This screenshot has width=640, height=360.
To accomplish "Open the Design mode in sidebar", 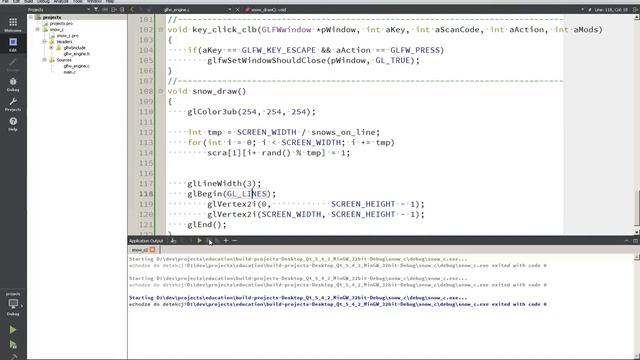I will coord(13,64).
